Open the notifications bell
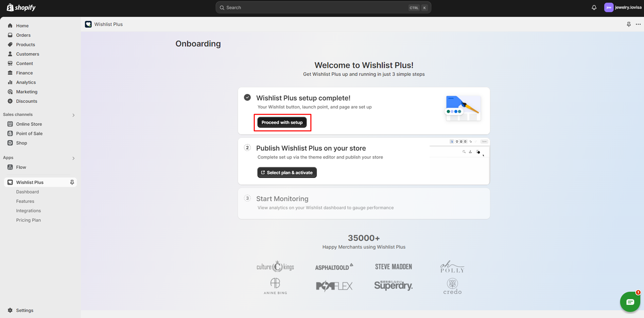Image resolution: width=644 pixels, height=318 pixels. tap(594, 7)
